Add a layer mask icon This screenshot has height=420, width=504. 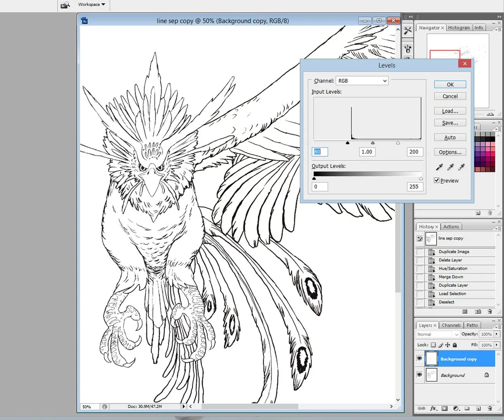pyautogui.click(x=445, y=409)
